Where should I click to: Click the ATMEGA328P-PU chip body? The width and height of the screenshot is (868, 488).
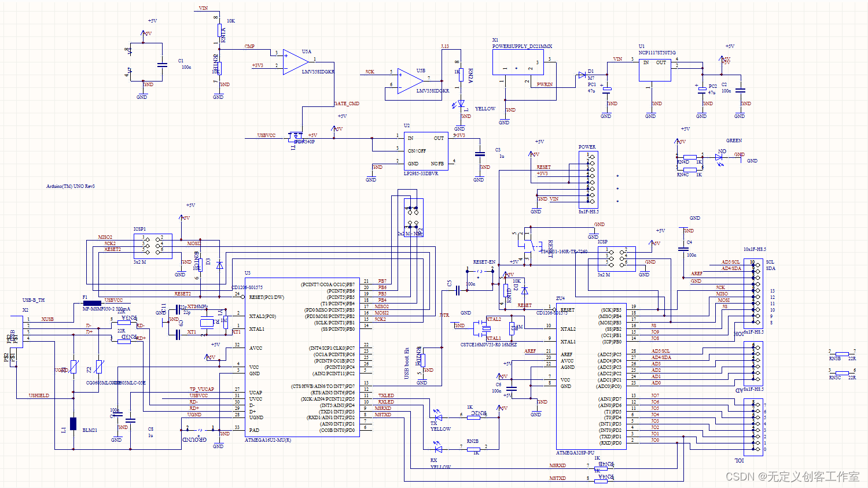(x=591, y=376)
